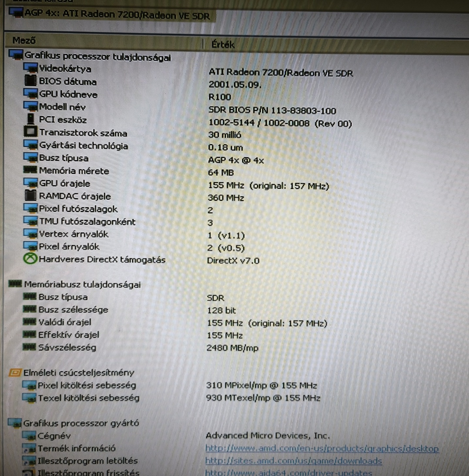Click the Busz szélessége memory icon
This screenshot has height=476, width=469.
tap(29, 309)
